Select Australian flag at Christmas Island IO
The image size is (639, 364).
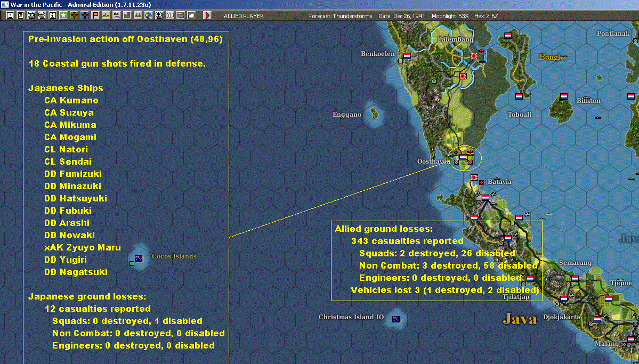[395, 319]
